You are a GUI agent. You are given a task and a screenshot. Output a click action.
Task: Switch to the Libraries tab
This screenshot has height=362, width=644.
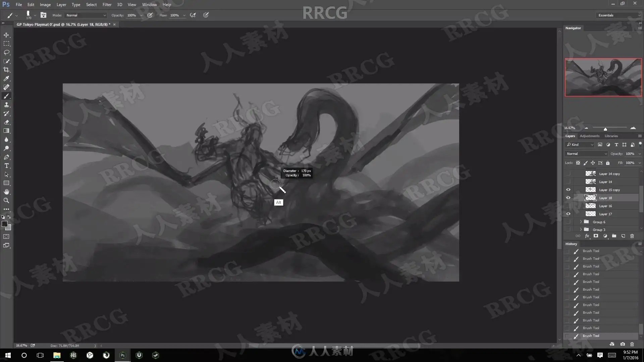[611, 136]
